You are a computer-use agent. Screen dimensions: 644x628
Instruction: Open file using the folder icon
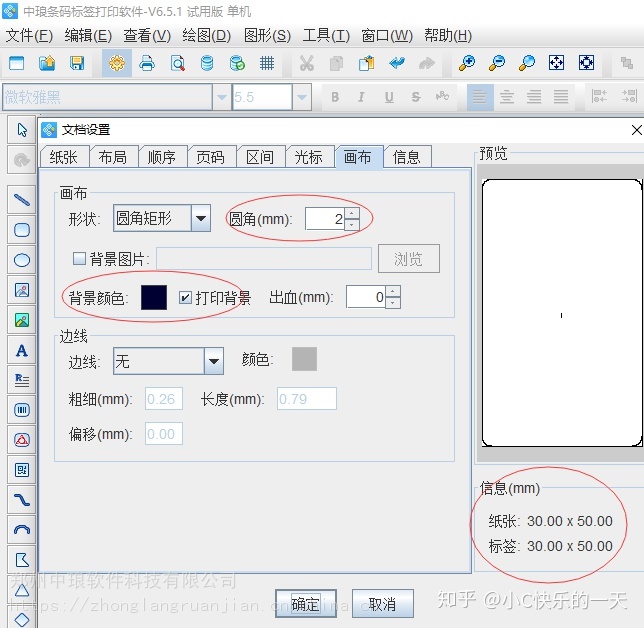pyautogui.click(x=47, y=63)
